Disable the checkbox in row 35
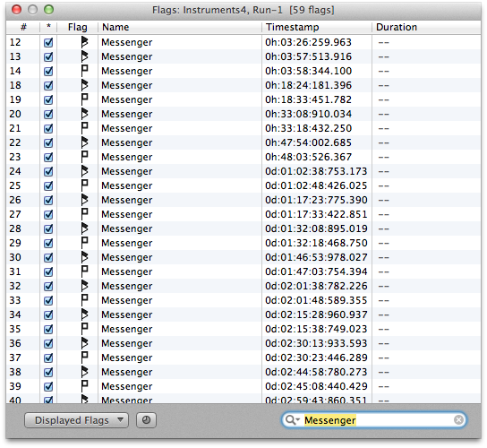This screenshot has height=448, width=487. pyautogui.click(x=48, y=329)
